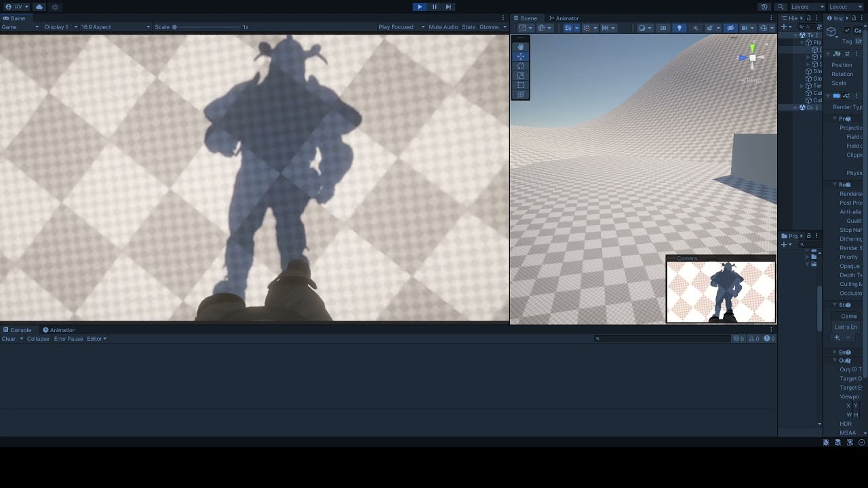Click Project panel add plus button
The image size is (868, 488).
click(784, 245)
